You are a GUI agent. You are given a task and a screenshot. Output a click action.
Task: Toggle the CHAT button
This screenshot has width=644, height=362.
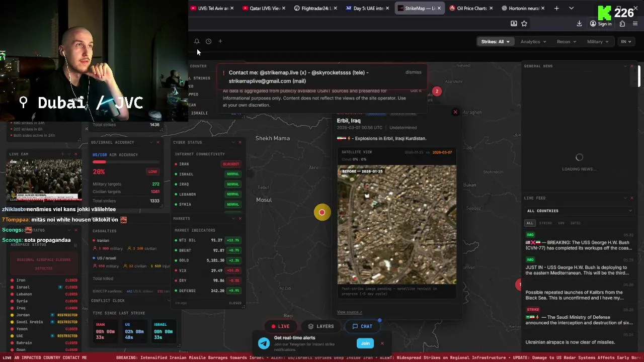coord(362,326)
